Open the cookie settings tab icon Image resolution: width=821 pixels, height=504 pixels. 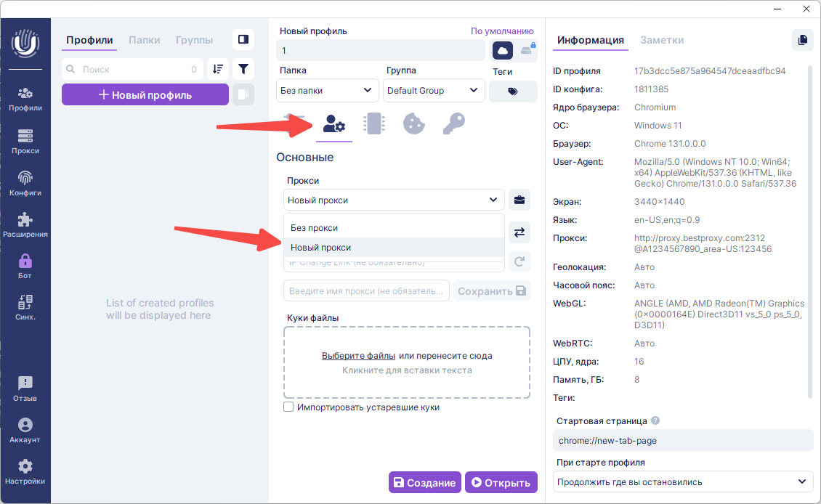point(413,124)
